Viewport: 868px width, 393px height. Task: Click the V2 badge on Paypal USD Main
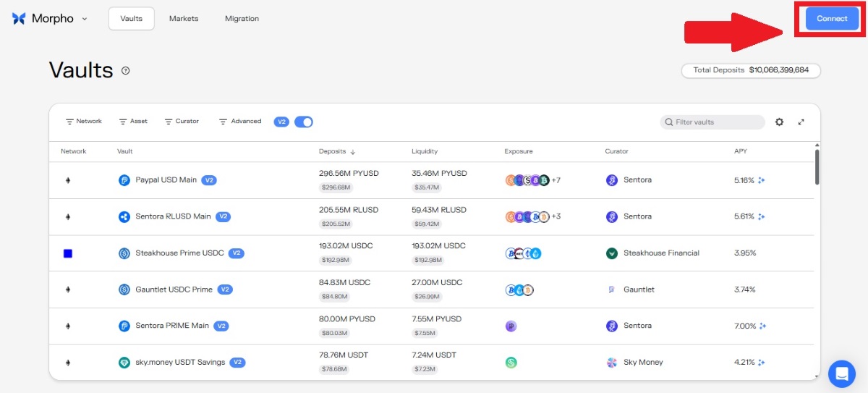click(x=208, y=180)
